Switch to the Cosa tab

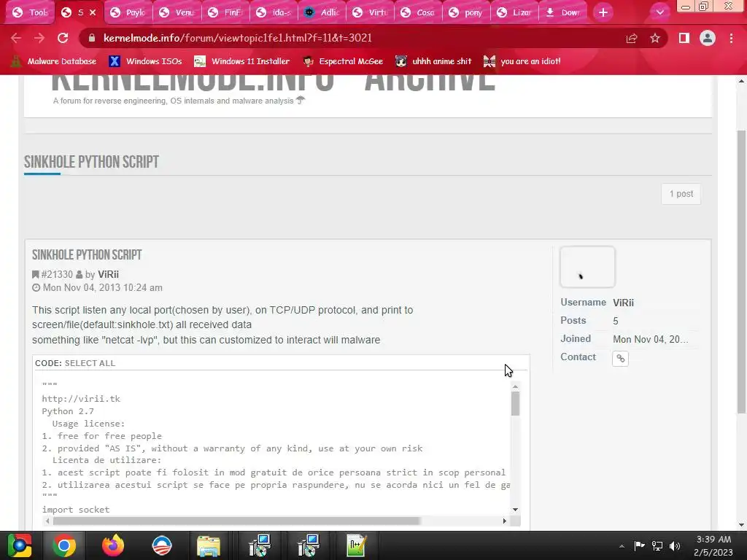click(x=419, y=12)
